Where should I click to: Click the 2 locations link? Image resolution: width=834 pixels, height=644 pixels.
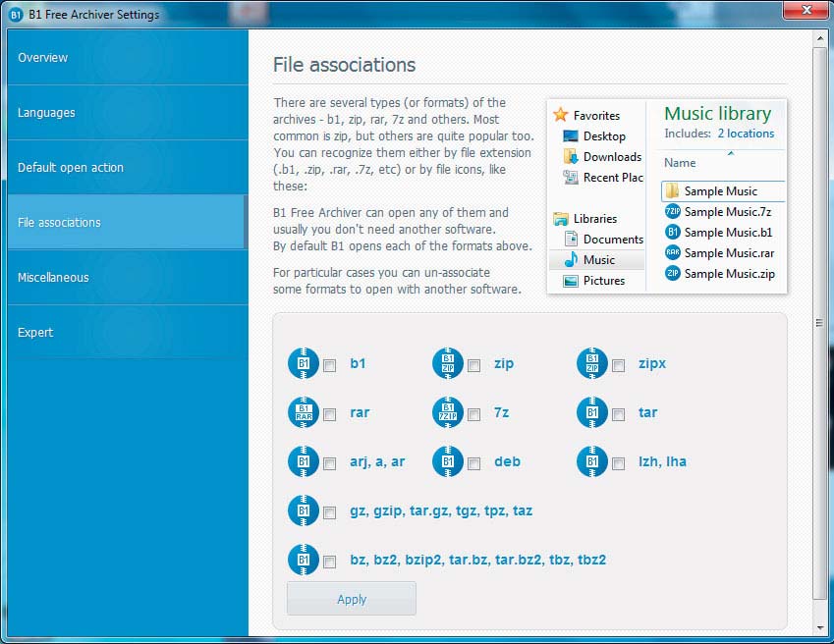click(746, 134)
